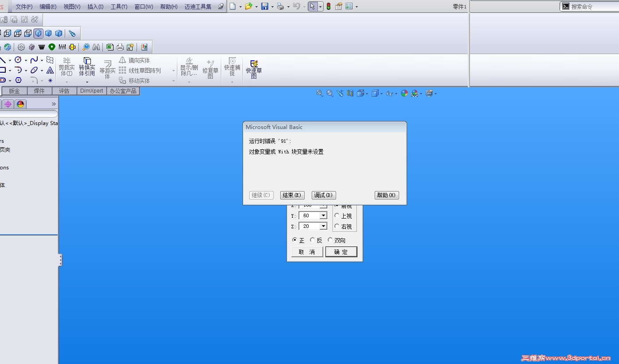619x364 pixels.
Task: Switch to the DimXpert tab
Action: coord(92,91)
